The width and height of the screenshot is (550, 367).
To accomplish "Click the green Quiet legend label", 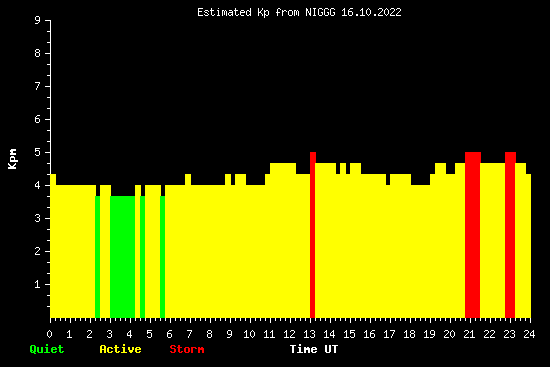I will [x=47, y=349].
